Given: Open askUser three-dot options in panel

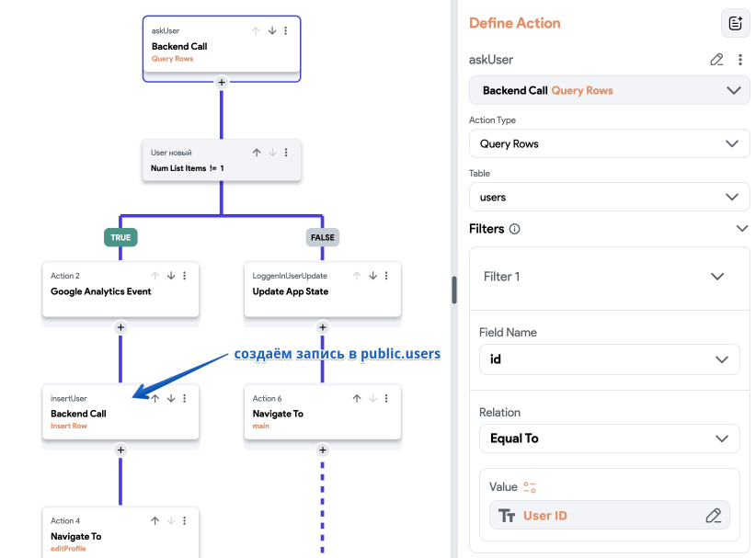Looking at the screenshot, I should coord(740,60).
